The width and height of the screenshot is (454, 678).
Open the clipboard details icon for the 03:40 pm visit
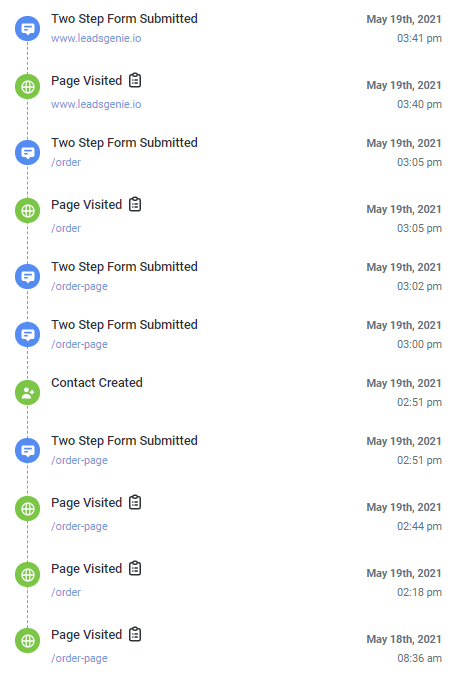click(135, 80)
